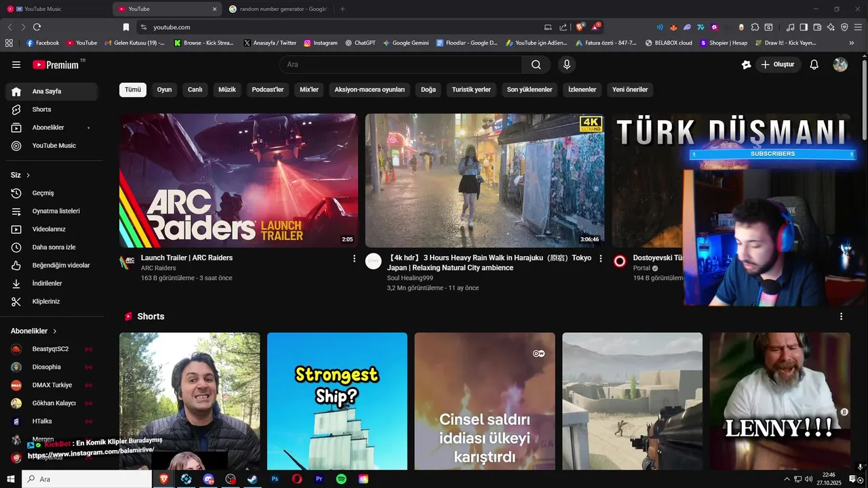This screenshot has width=868, height=488.
Task: Reload the page
Action: (x=37, y=27)
